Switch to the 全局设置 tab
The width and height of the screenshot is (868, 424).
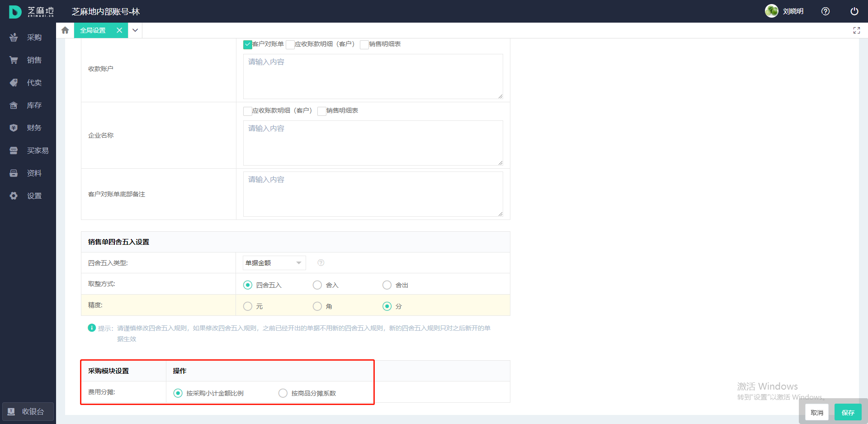pos(93,30)
